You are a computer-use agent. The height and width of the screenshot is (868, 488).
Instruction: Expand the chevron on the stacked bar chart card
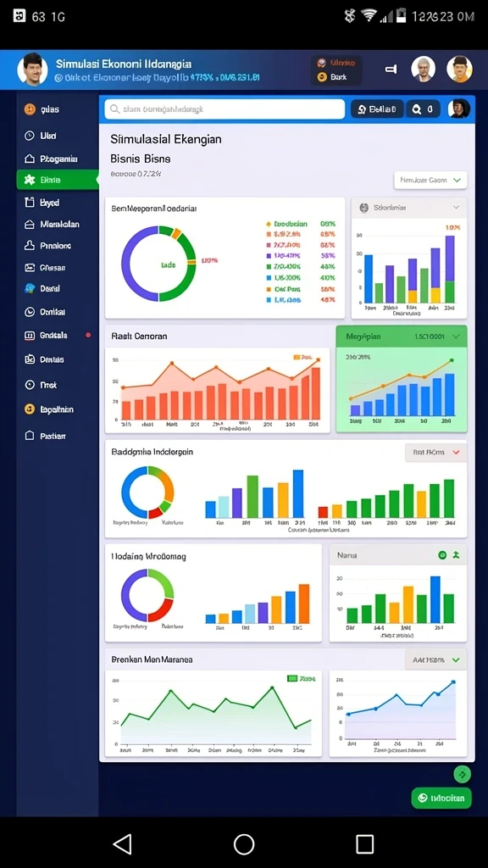456,208
